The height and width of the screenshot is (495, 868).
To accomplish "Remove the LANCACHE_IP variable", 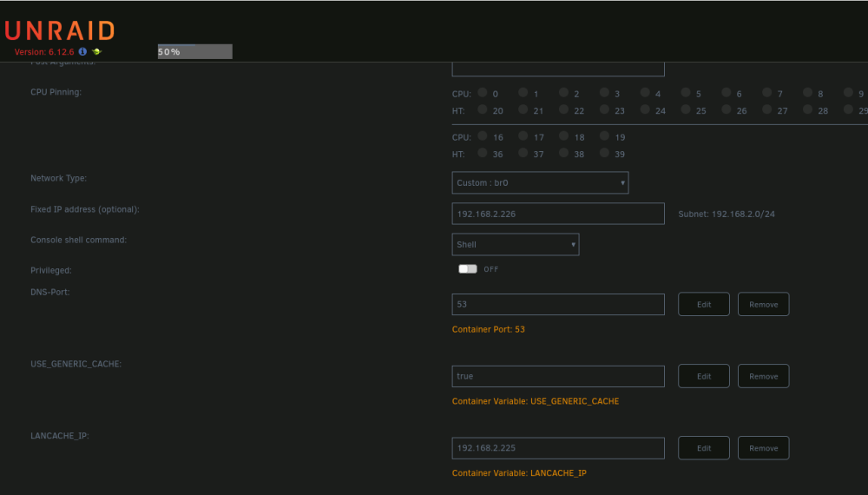I will 763,448.
